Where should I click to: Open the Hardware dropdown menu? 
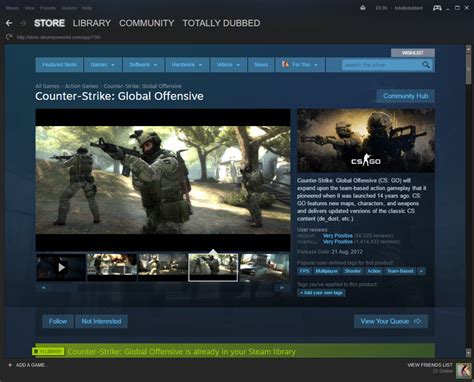click(x=187, y=65)
